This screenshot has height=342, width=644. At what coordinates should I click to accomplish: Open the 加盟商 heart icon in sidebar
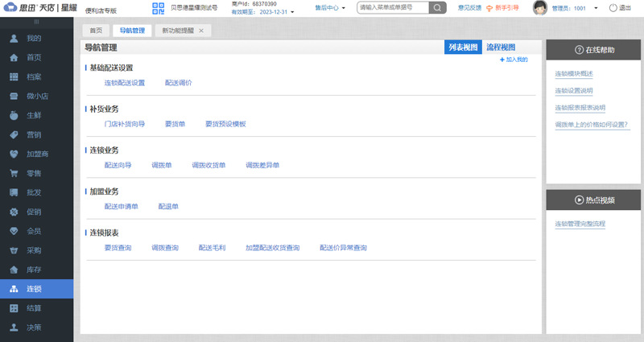click(14, 154)
